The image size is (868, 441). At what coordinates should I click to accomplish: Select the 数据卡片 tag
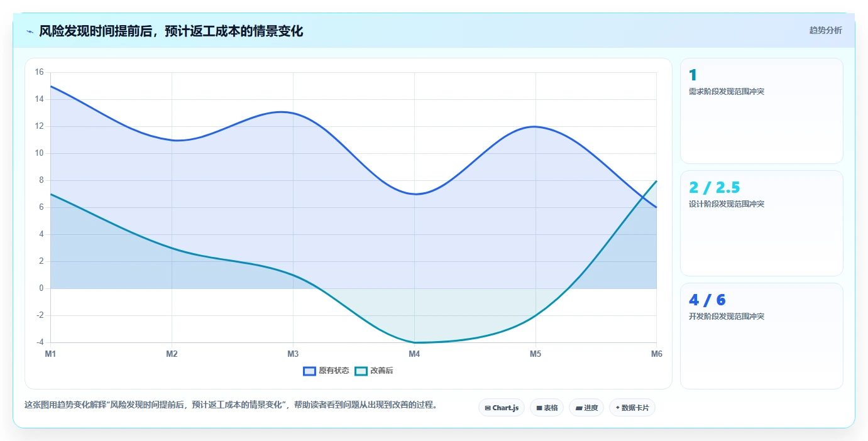(x=632, y=408)
